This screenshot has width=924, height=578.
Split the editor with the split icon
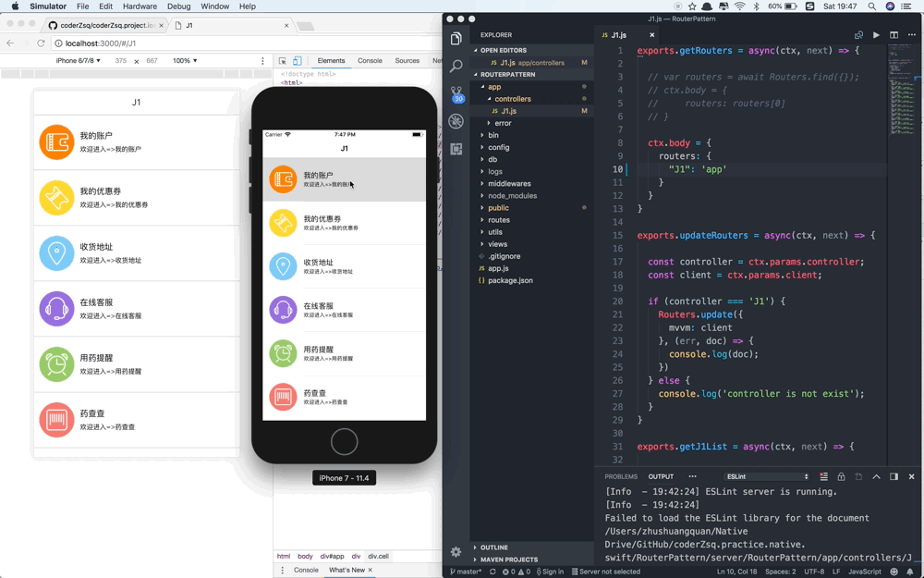(894, 35)
